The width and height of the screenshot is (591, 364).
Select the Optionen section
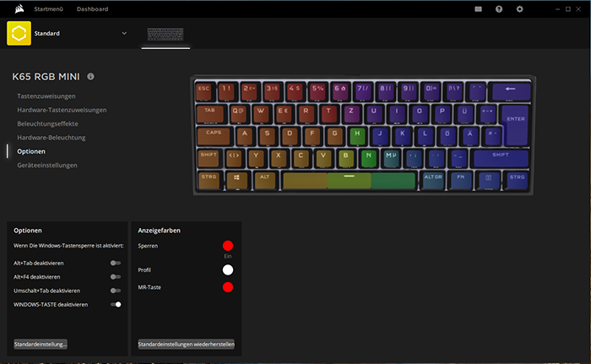pos(31,151)
